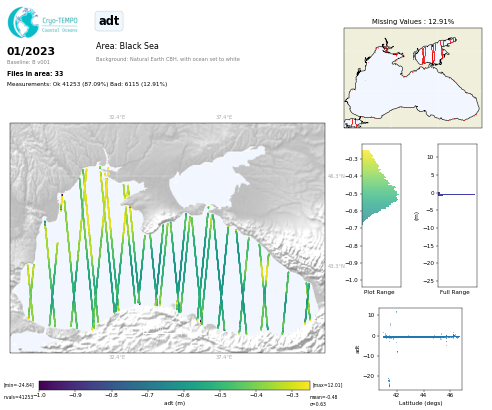Click the Crimea peninsula on the main map
This screenshot has width=492, height=410.
pos(157,208)
